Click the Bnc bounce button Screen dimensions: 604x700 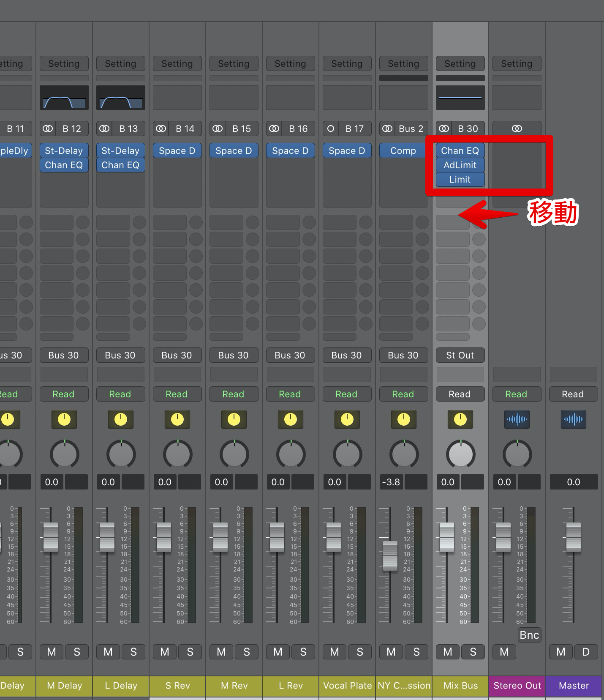coord(529,635)
